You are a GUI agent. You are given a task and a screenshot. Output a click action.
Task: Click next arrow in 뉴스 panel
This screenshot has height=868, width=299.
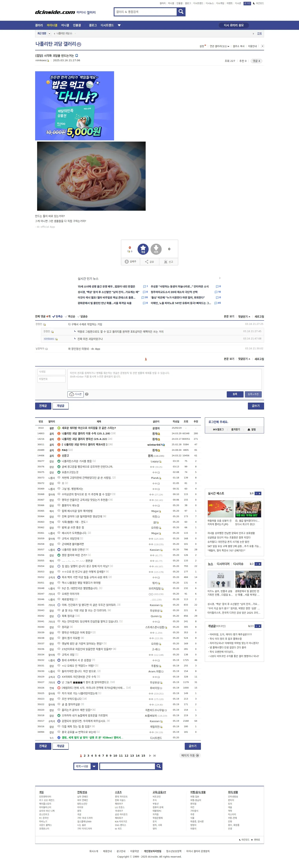pyautogui.click(x=260, y=564)
